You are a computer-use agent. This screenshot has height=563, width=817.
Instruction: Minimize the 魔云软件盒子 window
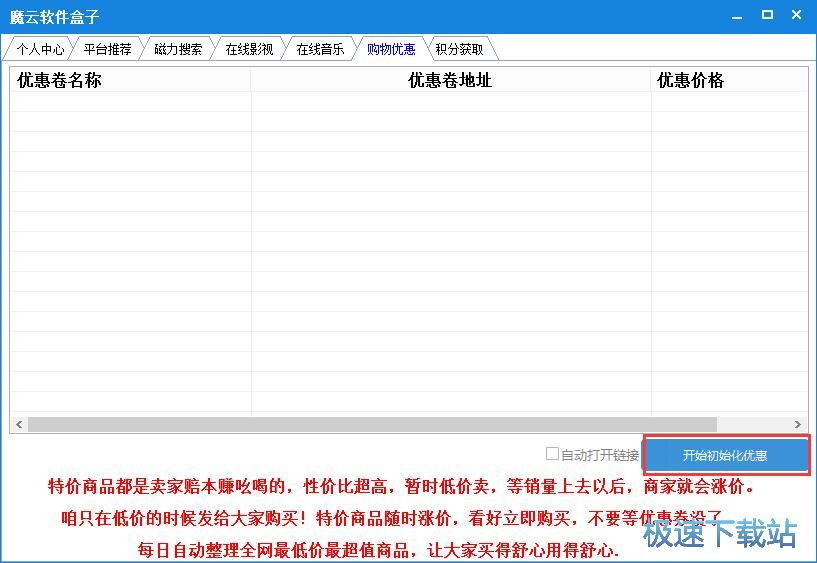coord(737,16)
